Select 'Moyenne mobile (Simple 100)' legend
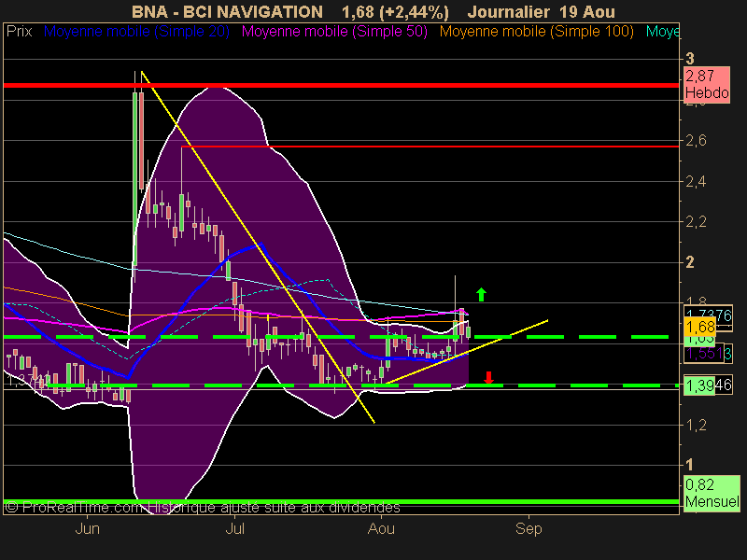This screenshot has width=747, height=560. point(536,32)
